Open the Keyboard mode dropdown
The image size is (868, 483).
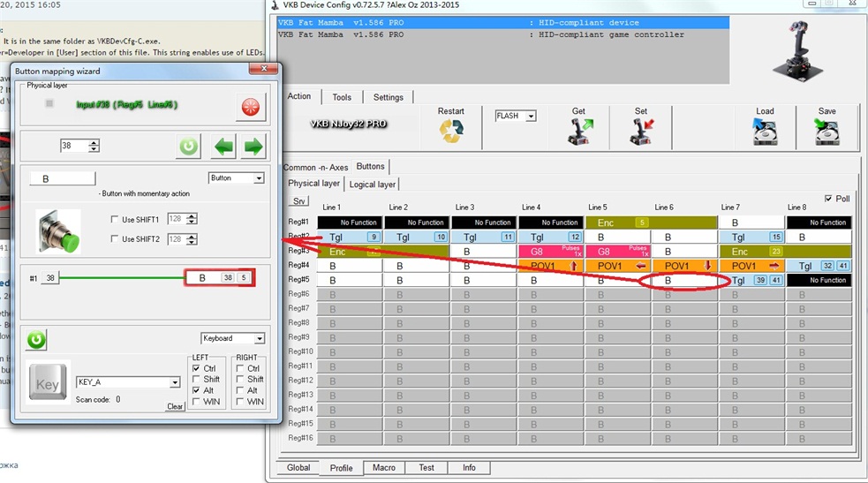pyautogui.click(x=260, y=338)
